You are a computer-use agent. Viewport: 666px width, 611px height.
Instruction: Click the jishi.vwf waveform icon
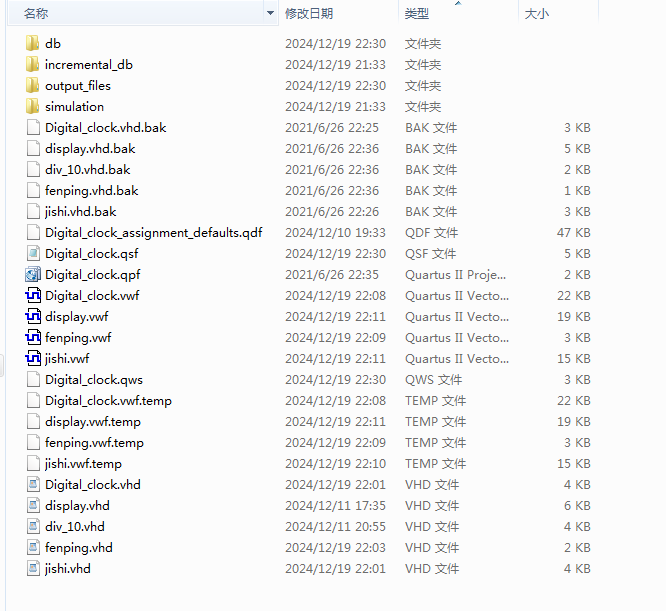point(32,359)
